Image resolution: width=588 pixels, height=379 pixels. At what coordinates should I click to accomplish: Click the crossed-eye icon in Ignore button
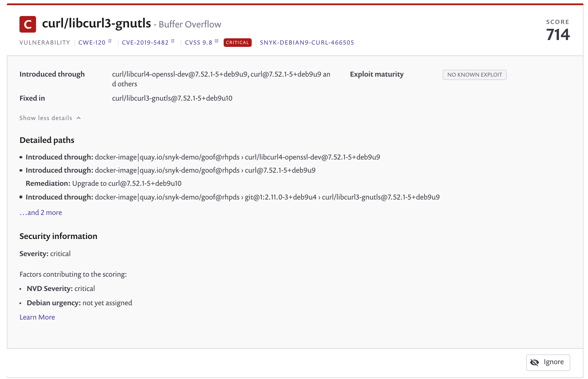click(x=534, y=362)
